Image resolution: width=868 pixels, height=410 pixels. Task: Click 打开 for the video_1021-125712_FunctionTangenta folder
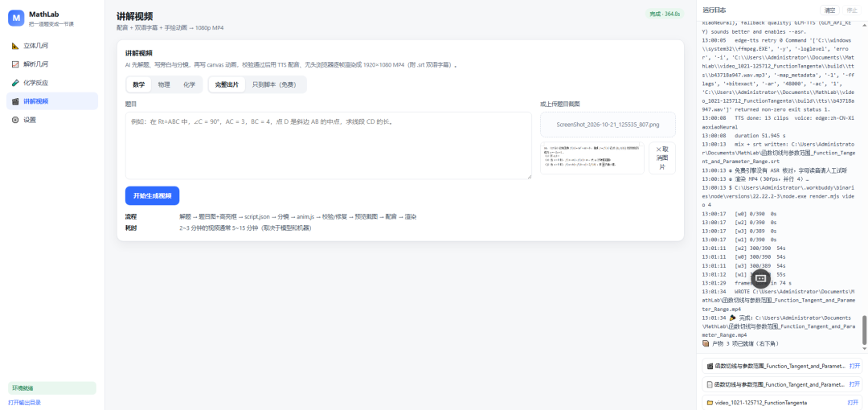point(853,402)
